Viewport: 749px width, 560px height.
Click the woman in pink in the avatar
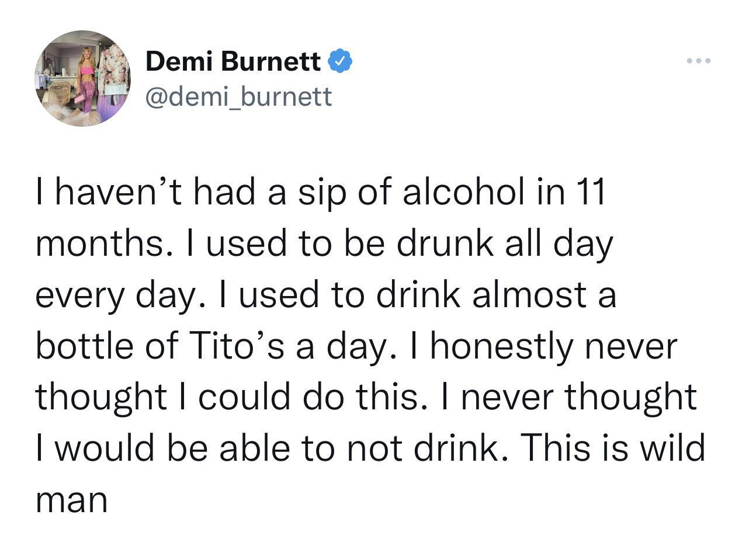86,79
